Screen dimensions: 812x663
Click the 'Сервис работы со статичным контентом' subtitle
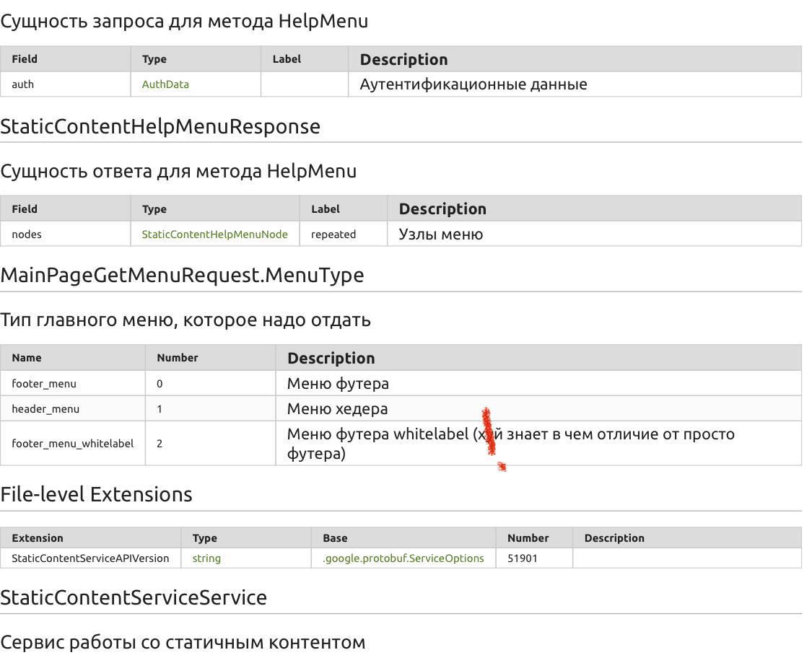pos(183,642)
